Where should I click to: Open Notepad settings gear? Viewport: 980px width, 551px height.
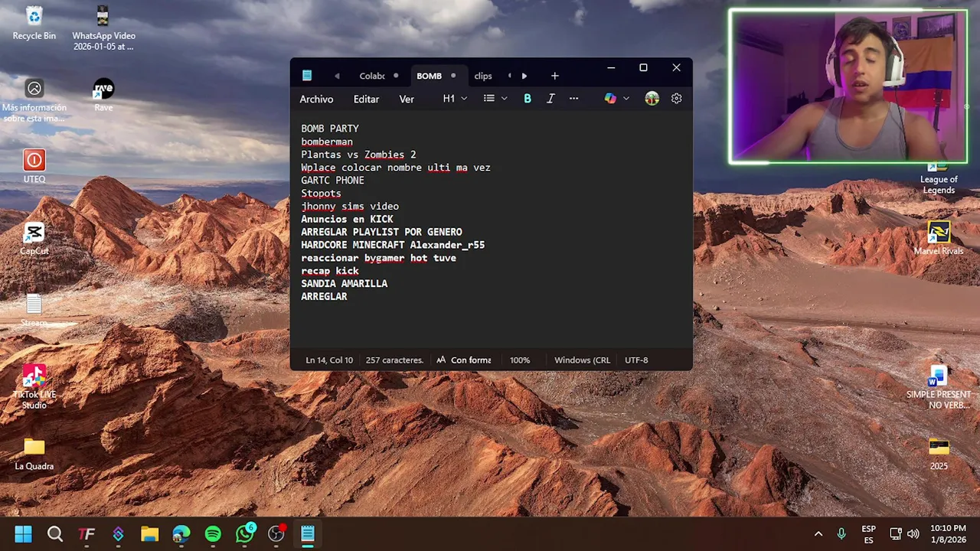[x=677, y=99]
